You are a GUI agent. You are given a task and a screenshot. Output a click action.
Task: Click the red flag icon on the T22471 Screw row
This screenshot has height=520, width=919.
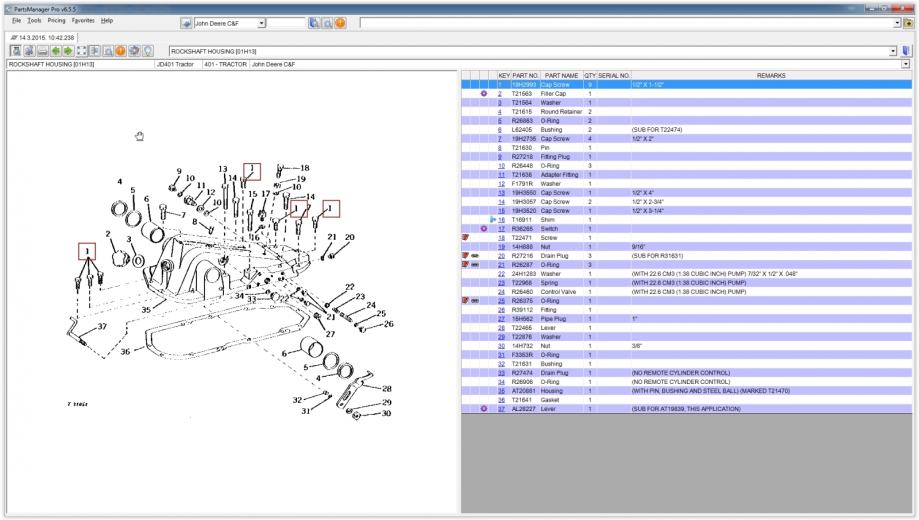pos(466,237)
